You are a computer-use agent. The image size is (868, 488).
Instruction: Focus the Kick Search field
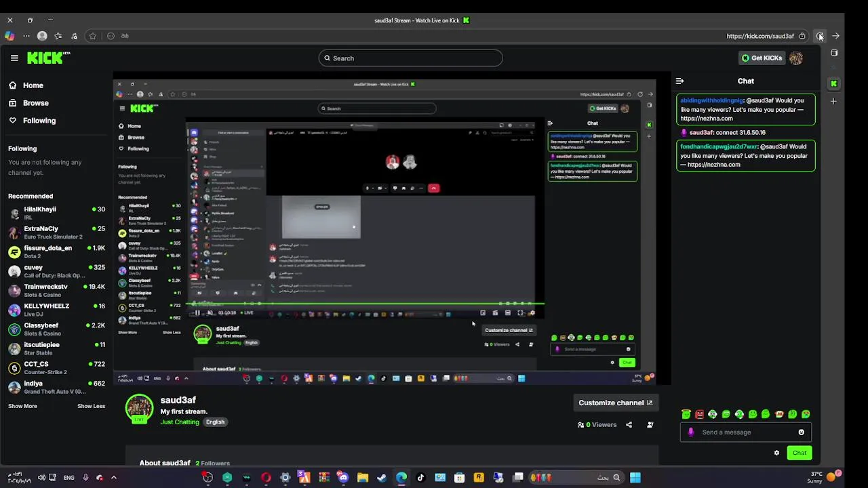coord(410,58)
